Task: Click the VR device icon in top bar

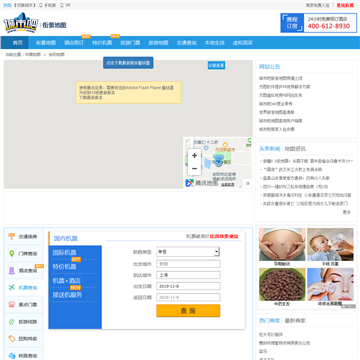Action: tap(62, 5)
